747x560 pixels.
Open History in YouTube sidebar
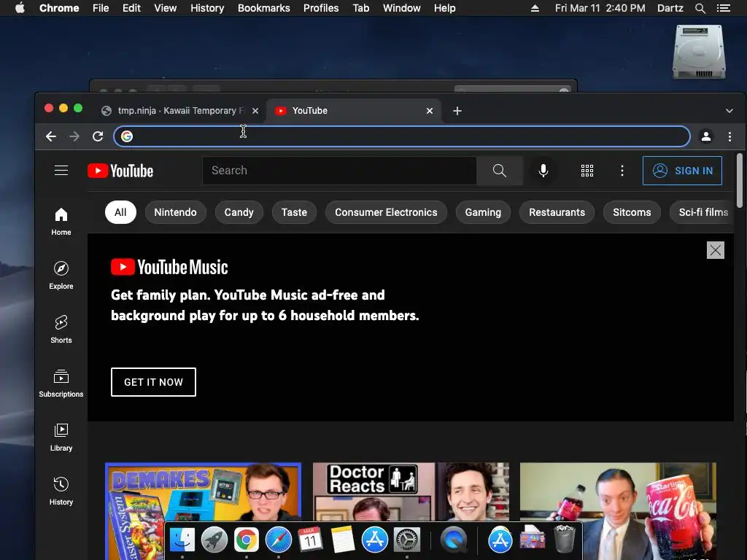(61, 491)
